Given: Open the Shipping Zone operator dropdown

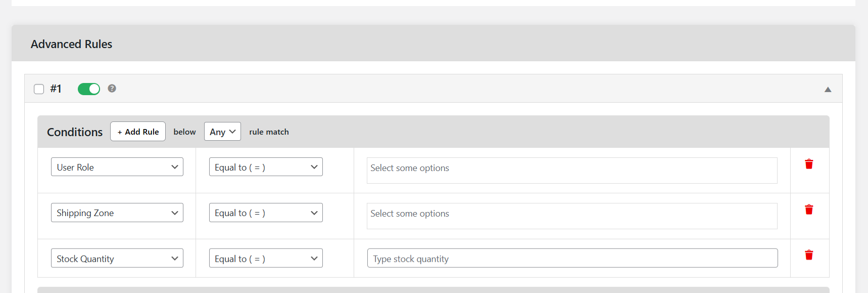Looking at the screenshot, I should pos(266,213).
